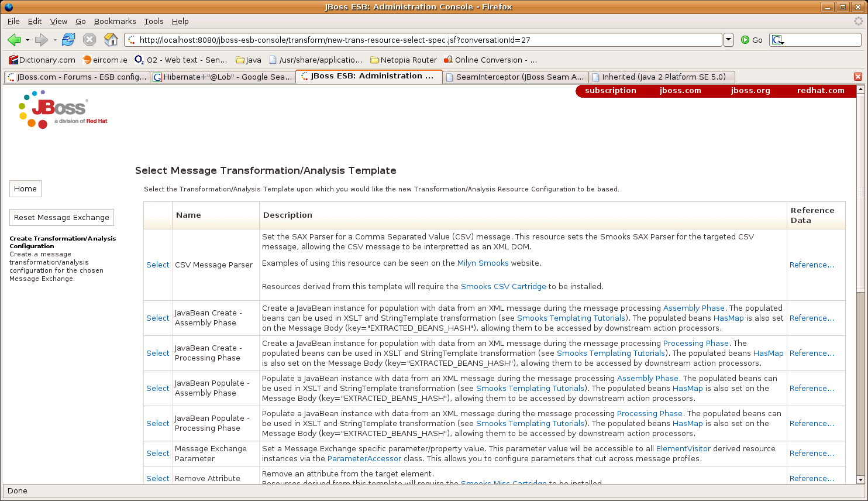Image resolution: width=868 pixels, height=501 pixels.
Task: Open the Tools menu
Action: pos(154,21)
